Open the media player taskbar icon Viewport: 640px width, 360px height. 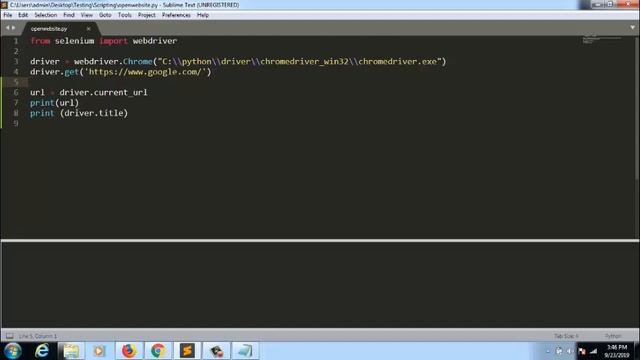tap(100, 351)
